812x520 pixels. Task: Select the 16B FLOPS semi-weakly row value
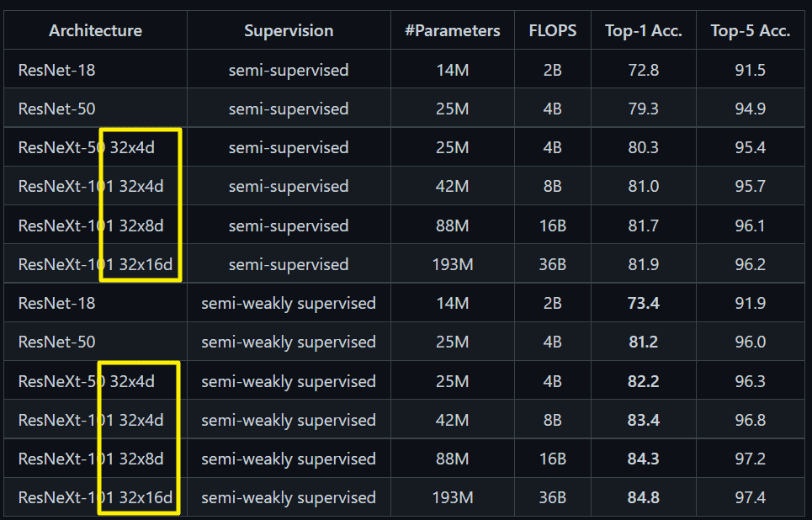[x=553, y=459]
